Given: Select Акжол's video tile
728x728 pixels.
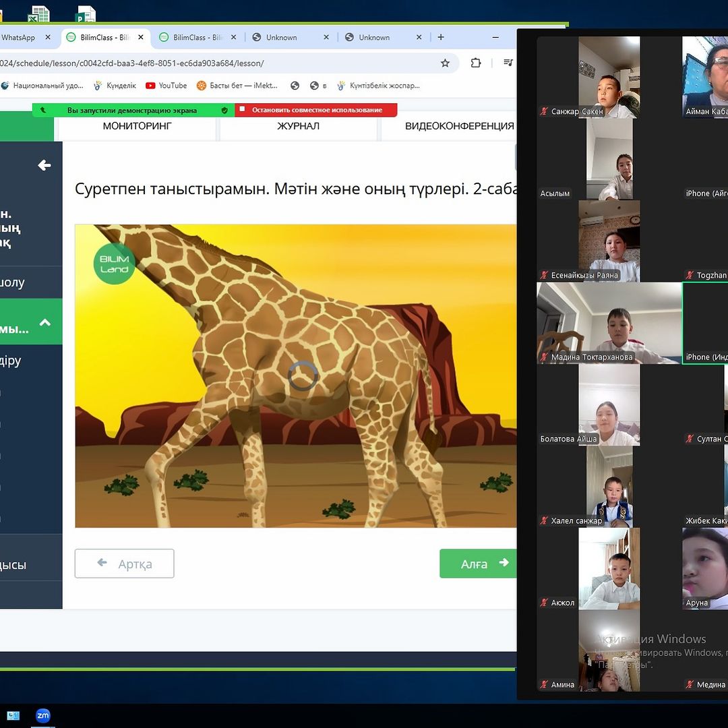Looking at the screenshot, I should pos(609,568).
